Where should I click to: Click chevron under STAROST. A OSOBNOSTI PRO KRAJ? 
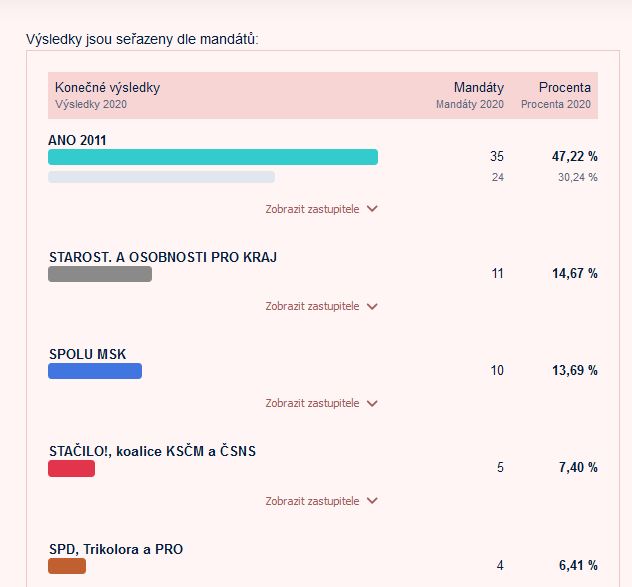373,307
